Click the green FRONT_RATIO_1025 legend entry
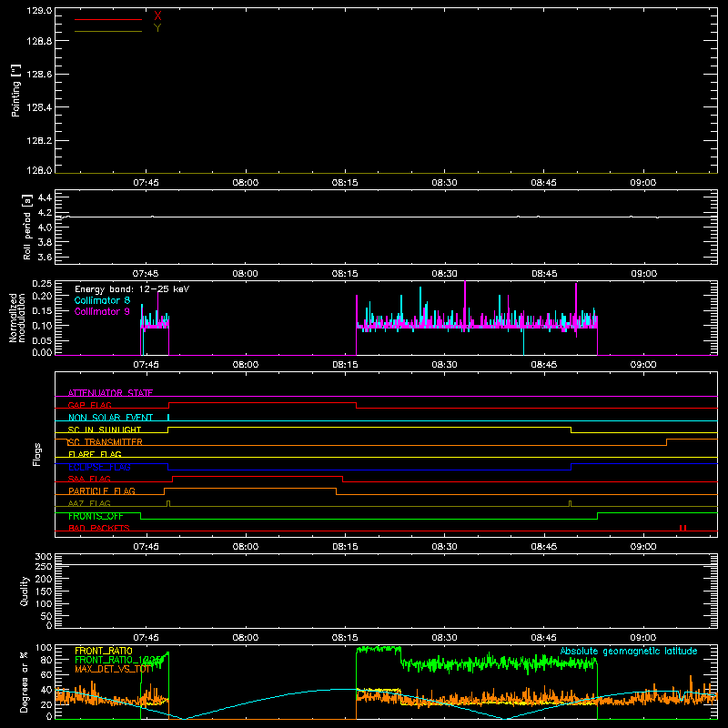The height and width of the screenshot is (728, 728). pyautogui.click(x=118, y=660)
